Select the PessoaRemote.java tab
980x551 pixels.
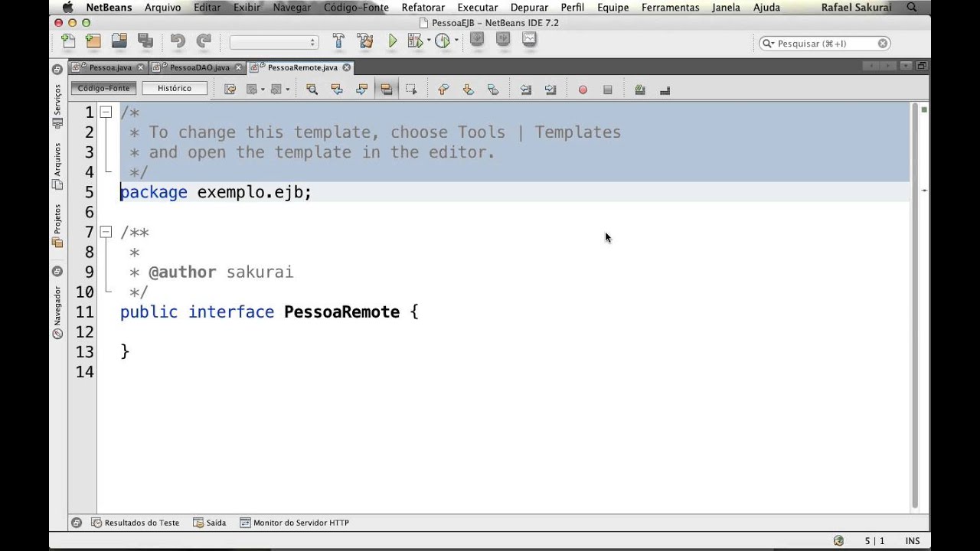pos(302,67)
